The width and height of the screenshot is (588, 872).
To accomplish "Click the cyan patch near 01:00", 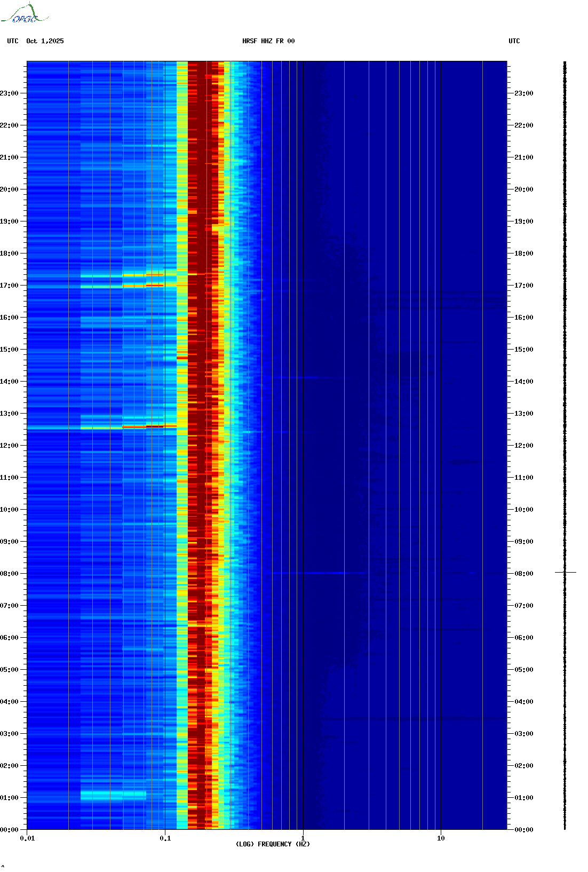I will click(x=113, y=796).
